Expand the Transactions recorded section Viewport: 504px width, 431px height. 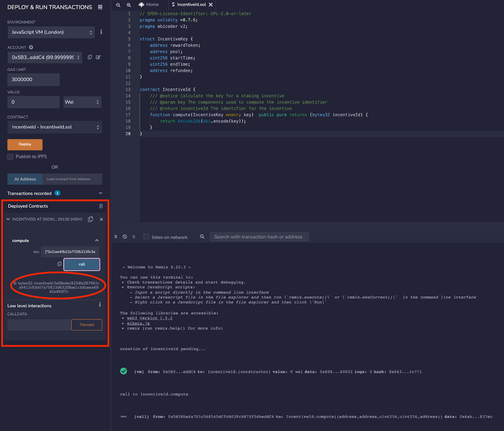coord(101,193)
